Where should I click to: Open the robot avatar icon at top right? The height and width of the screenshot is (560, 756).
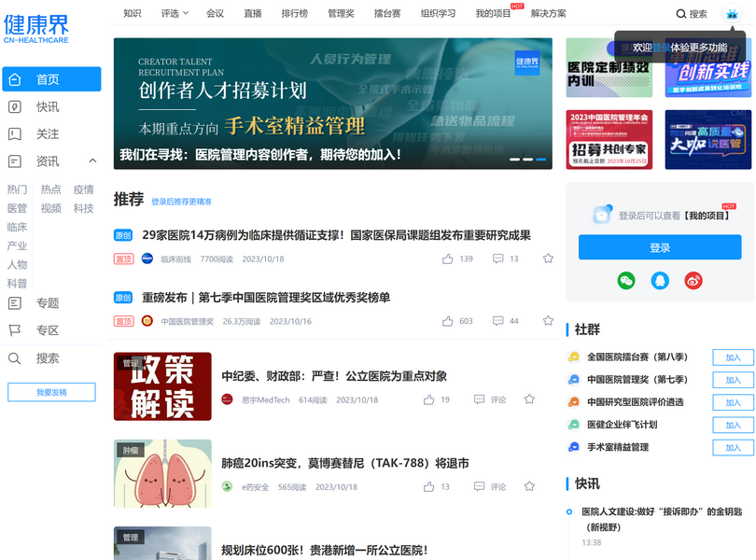click(731, 14)
